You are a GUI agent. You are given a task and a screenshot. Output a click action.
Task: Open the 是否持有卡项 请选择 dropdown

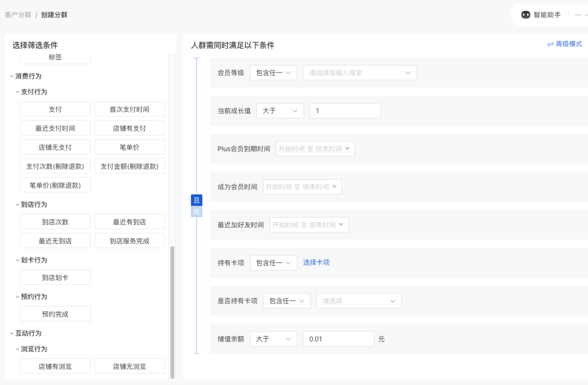point(358,301)
